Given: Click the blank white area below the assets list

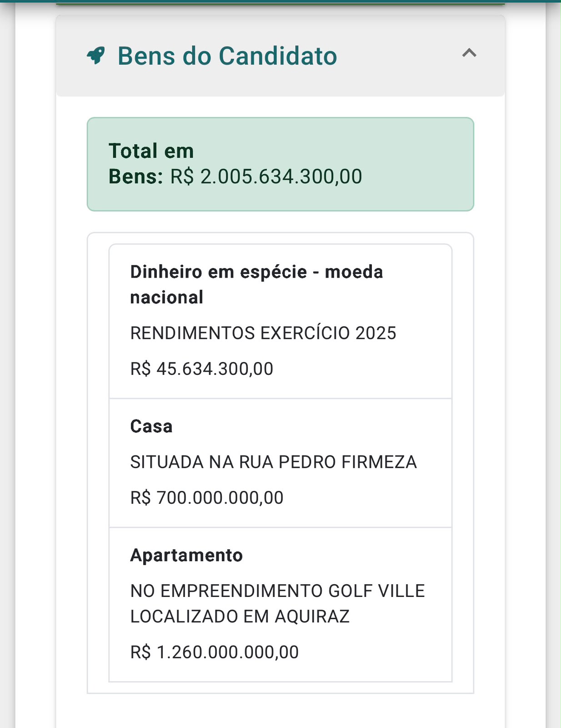Looking at the screenshot, I should coord(280,712).
